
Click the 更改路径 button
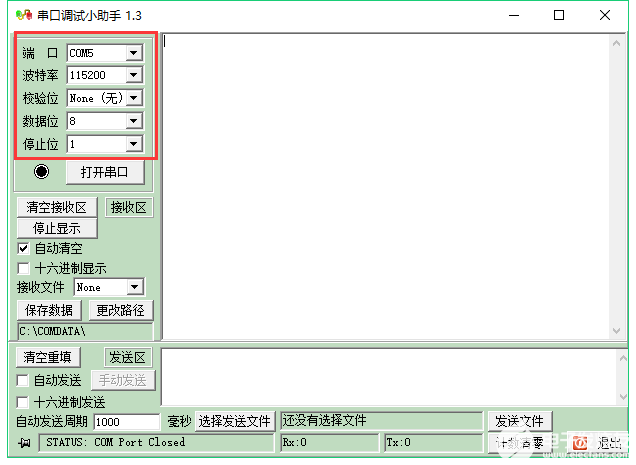(120, 310)
